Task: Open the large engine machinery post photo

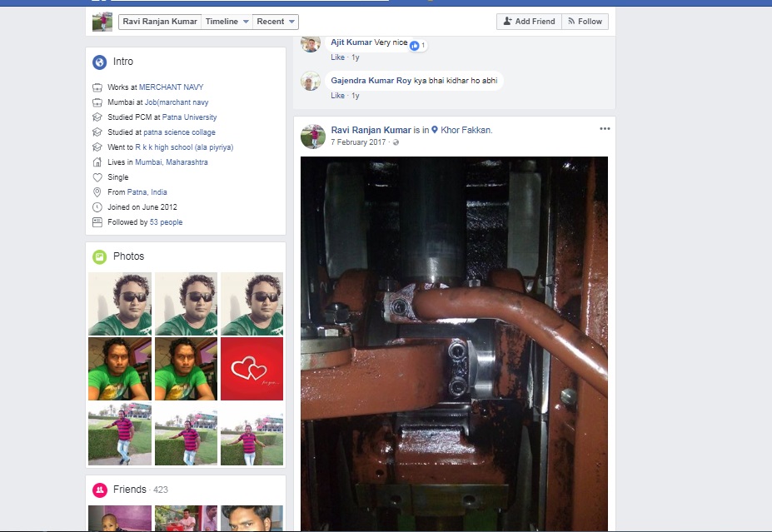Action: 454,344
